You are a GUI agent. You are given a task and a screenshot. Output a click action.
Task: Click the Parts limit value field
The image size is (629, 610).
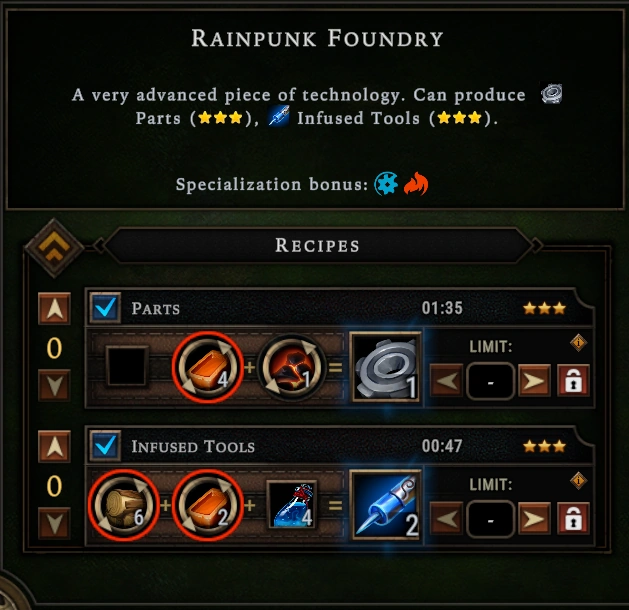point(490,381)
